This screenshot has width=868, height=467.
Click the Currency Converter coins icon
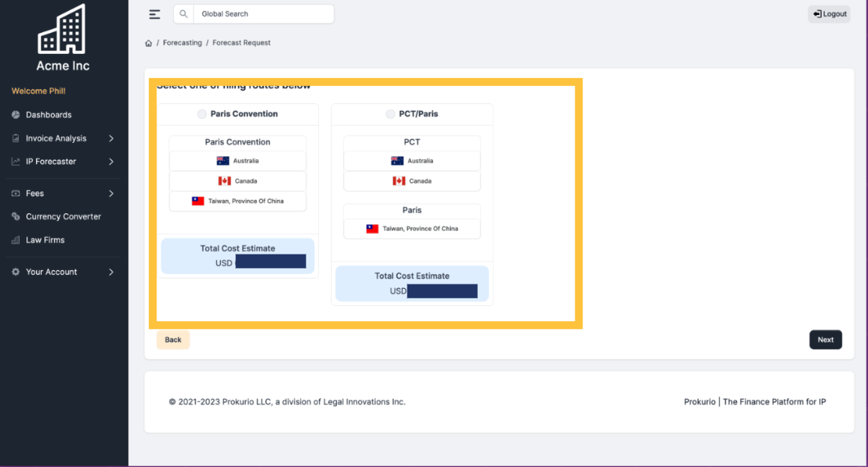coord(16,216)
